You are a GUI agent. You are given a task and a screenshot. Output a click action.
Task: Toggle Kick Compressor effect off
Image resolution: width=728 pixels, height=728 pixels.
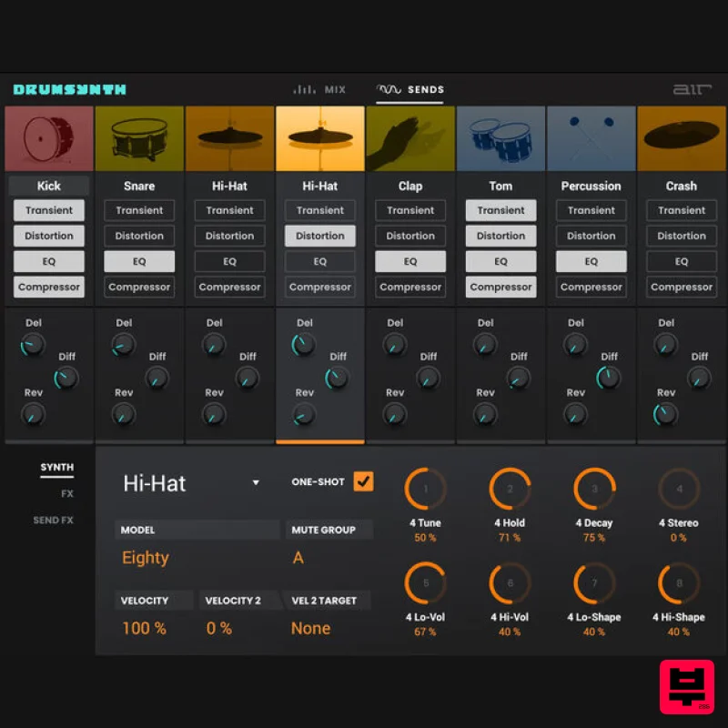(49, 287)
